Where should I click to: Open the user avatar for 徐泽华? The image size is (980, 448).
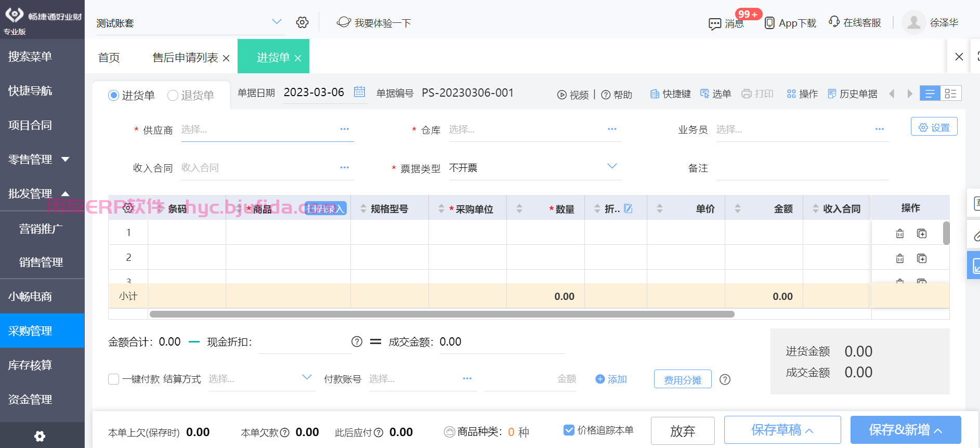click(x=913, y=22)
